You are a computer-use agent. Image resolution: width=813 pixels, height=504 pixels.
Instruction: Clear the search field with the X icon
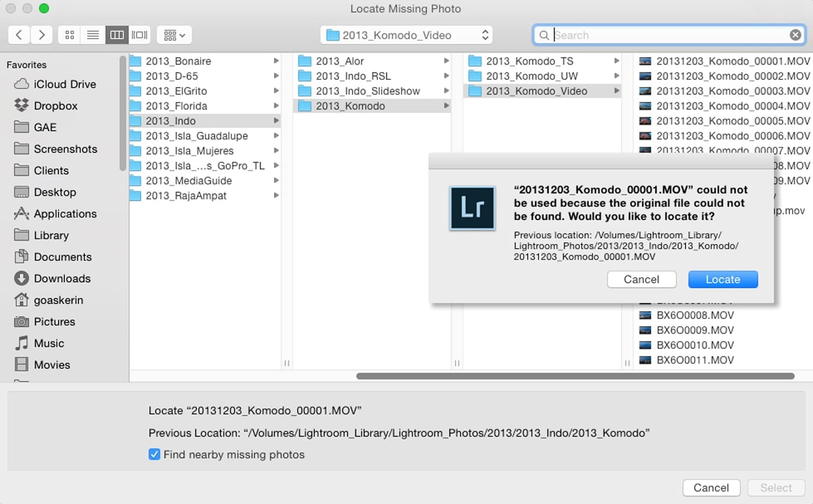[795, 35]
